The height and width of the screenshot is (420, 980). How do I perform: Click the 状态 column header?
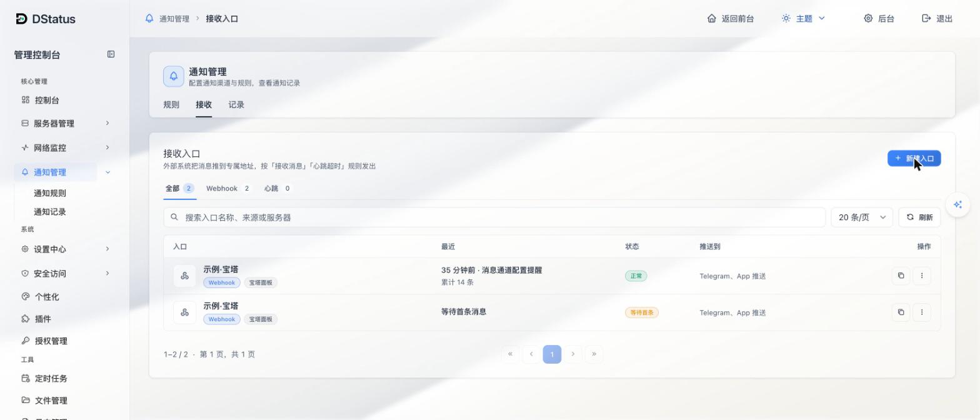(632, 246)
